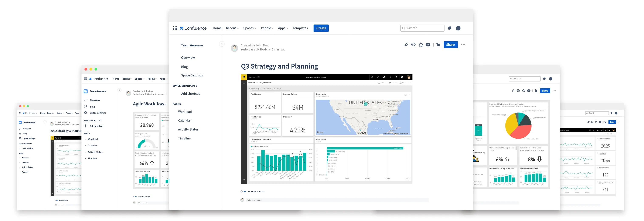Click Add tile in the Power BI dashboard
This screenshot has height=221, width=644.
tap(382, 83)
